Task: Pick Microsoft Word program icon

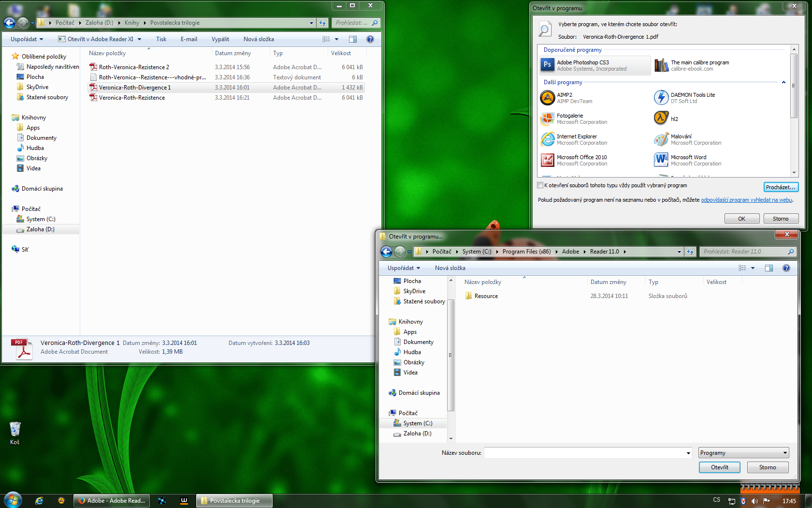Action: click(661, 160)
